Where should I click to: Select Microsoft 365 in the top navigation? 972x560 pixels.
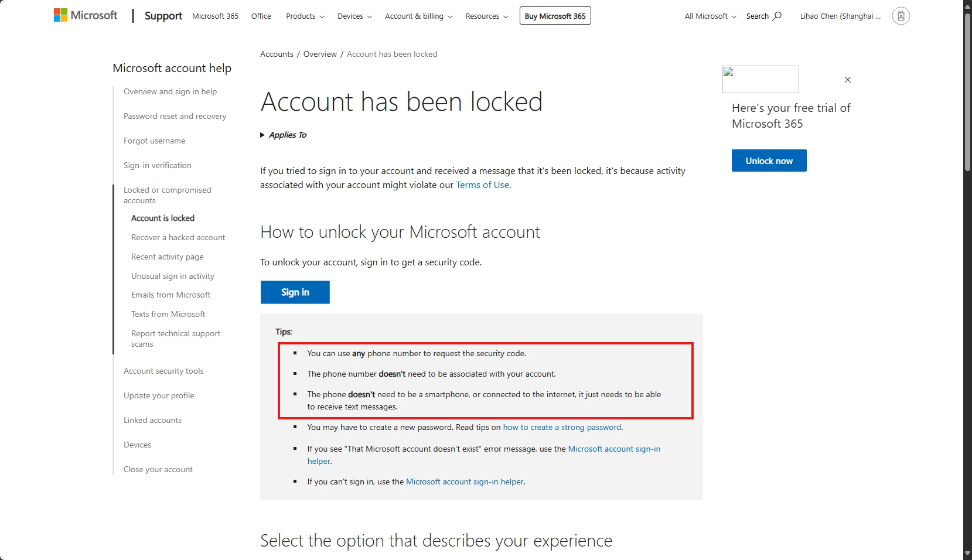[x=216, y=16]
